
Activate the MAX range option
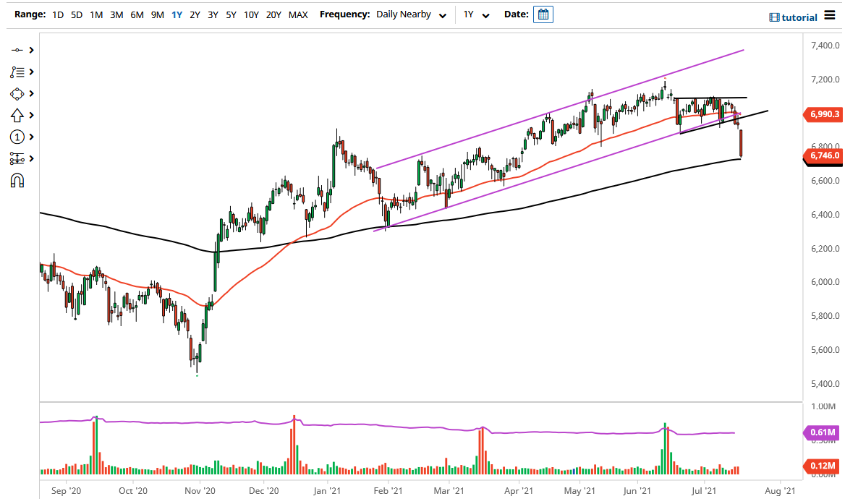[298, 14]
